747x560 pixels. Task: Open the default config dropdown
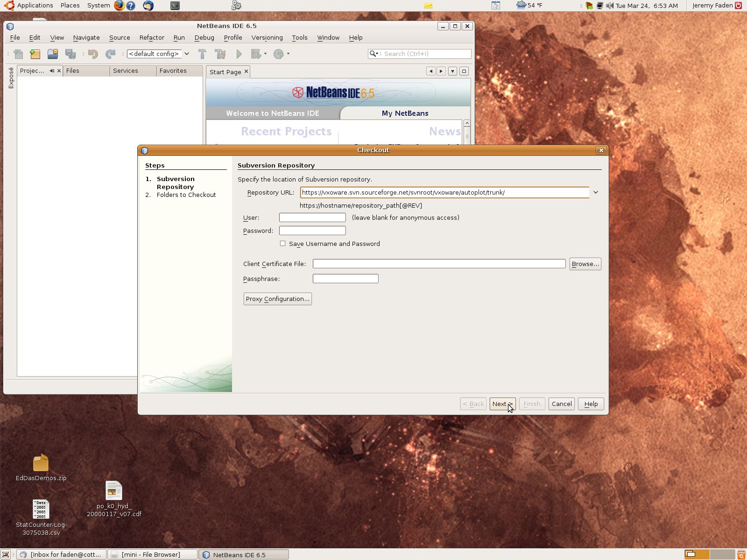click(186, 54)
